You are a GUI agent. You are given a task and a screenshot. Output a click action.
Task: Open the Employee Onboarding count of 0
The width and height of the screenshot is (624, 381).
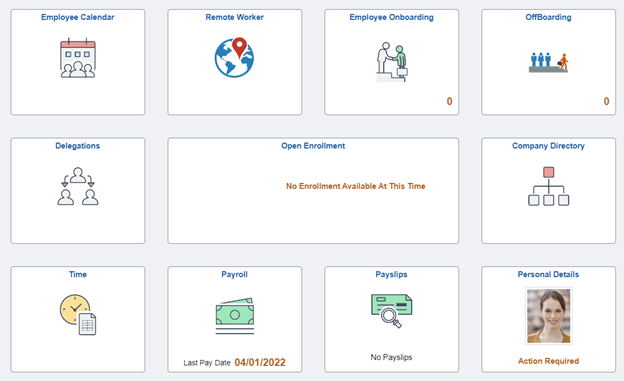449,101
